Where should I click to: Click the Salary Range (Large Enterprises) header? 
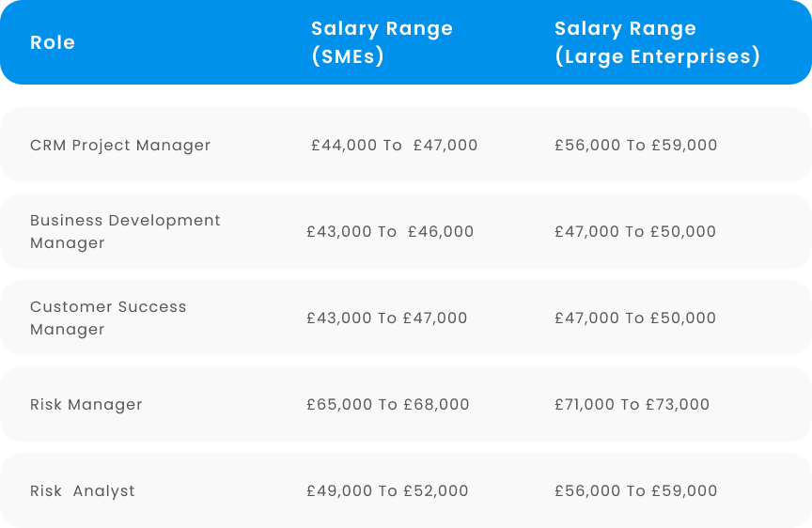point(657,42)
